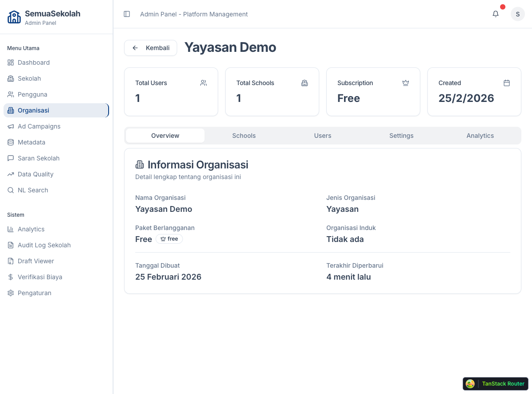Image resolution: width=532 pixels, height=394 pixels.
Task: Click the TanStack Router devtools badge
Action: click(x=495, y=384)
